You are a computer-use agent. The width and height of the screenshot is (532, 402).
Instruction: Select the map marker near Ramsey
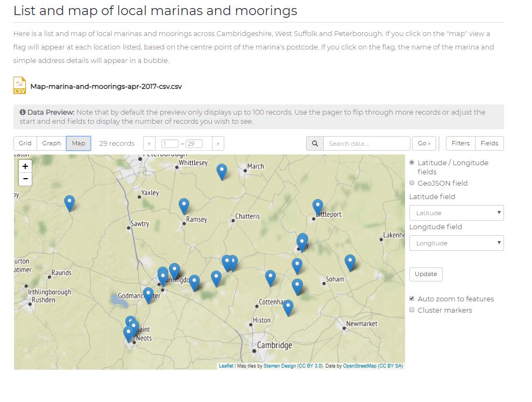click(x=184, y=204)
